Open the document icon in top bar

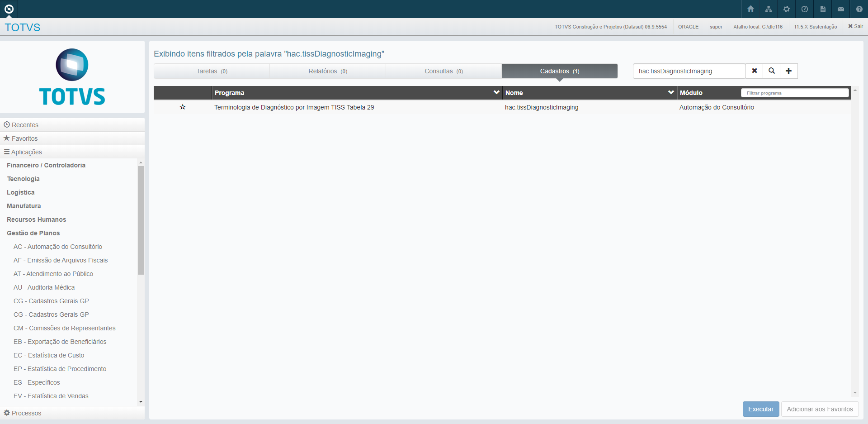(x=823, y=9)
